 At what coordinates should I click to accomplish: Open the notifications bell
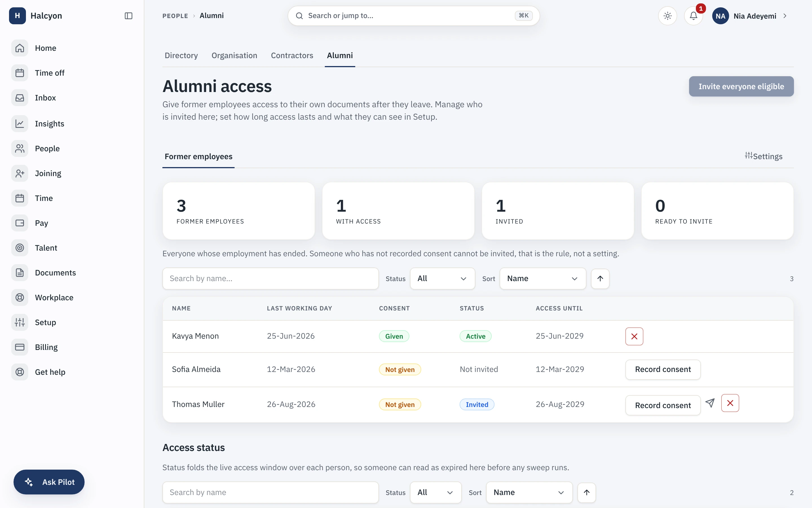(694, 16)
